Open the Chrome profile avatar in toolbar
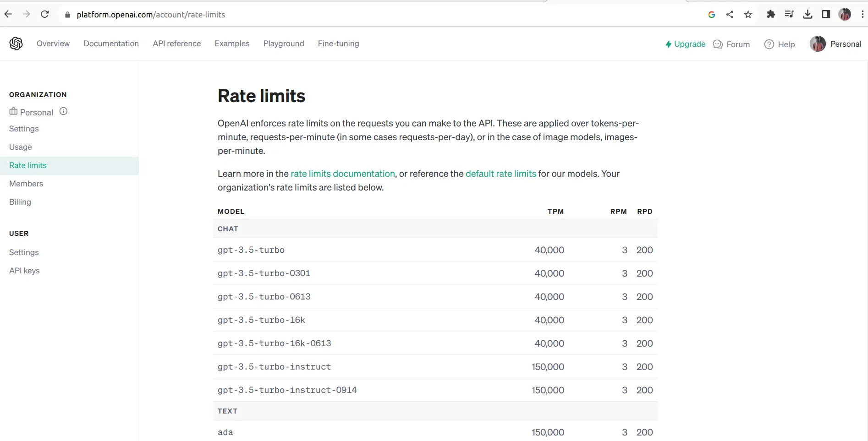This screenshot has height=441, width=868. (845, 14)
